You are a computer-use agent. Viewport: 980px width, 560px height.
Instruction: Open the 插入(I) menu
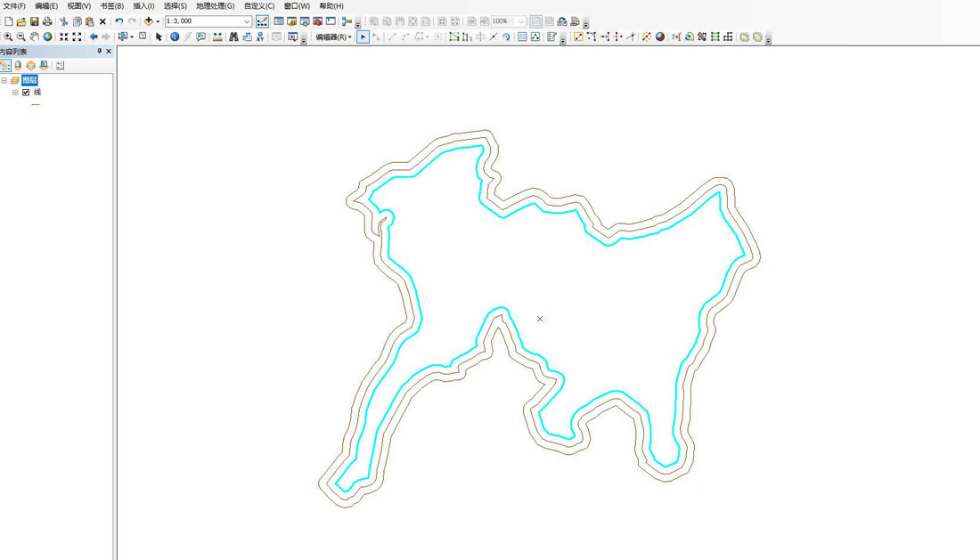point(143,6)
